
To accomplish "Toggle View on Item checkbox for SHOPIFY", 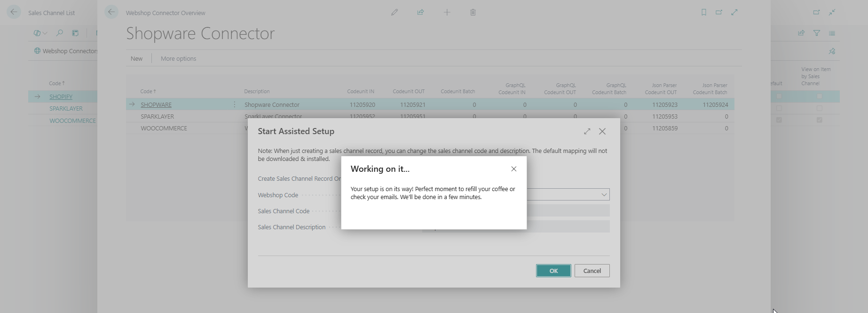I will (820, 96).
